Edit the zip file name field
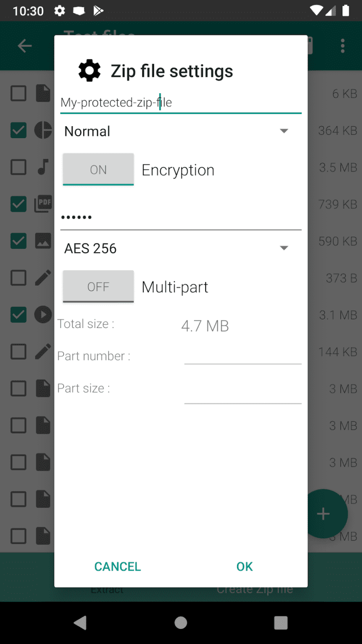362x644 pixels. click(x=181, y=102)
